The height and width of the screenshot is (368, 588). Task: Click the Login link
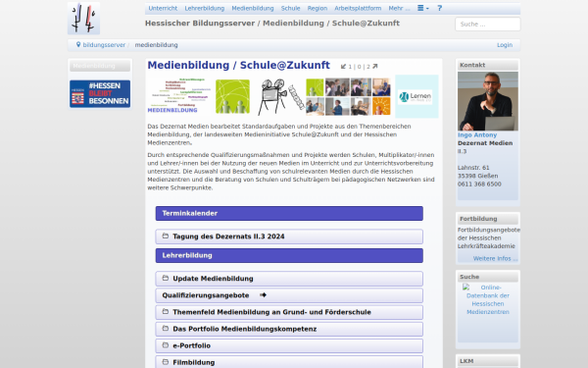[x=505, y=45]
